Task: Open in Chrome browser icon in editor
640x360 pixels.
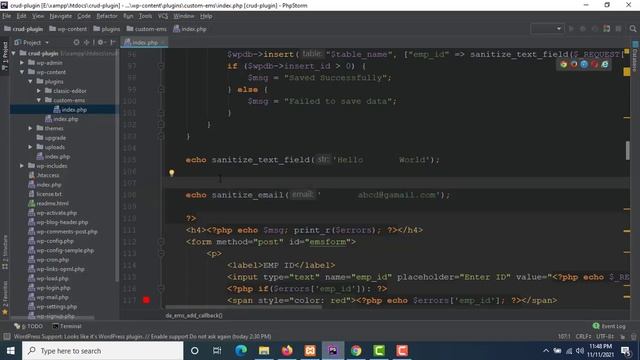Action: (x=564, y=64)
